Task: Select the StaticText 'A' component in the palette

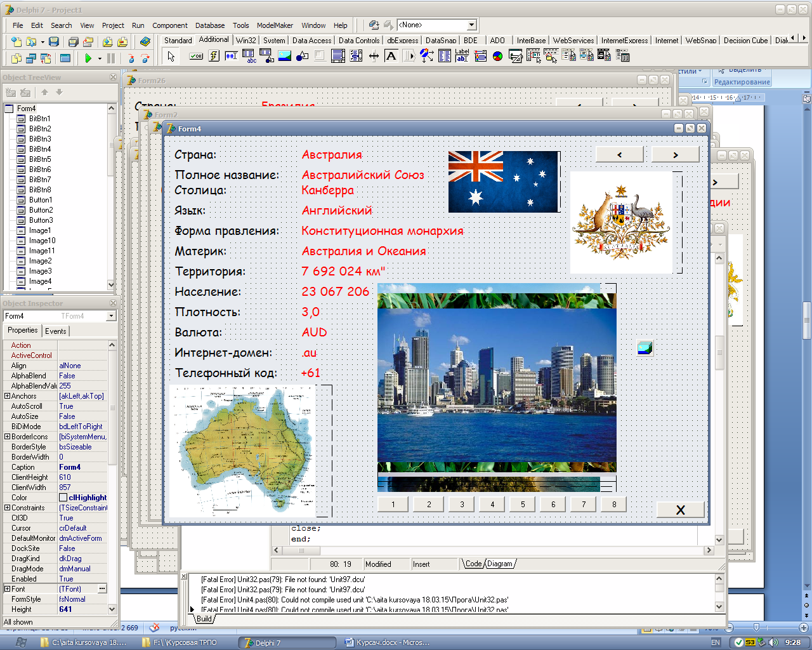Action: (391, 56)
